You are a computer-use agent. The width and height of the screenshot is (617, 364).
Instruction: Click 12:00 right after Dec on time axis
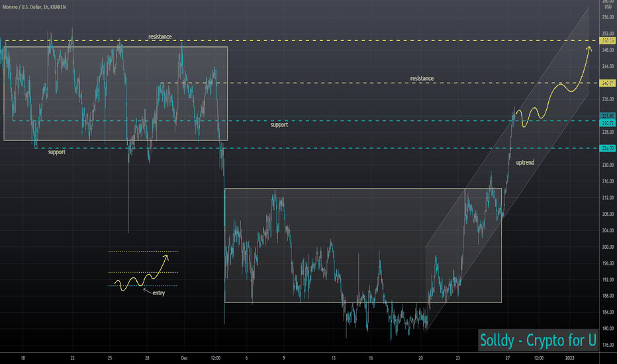[216, 358]
